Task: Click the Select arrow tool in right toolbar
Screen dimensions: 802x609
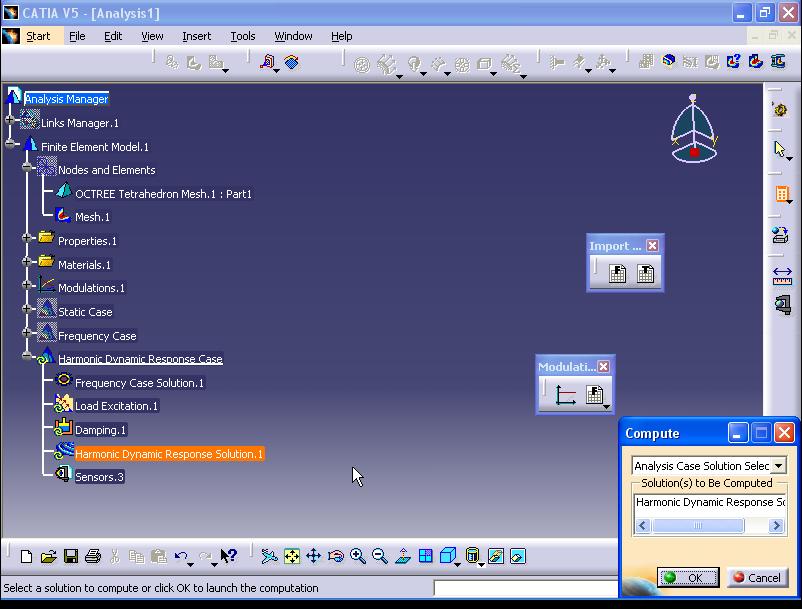Action: (779, 149)
